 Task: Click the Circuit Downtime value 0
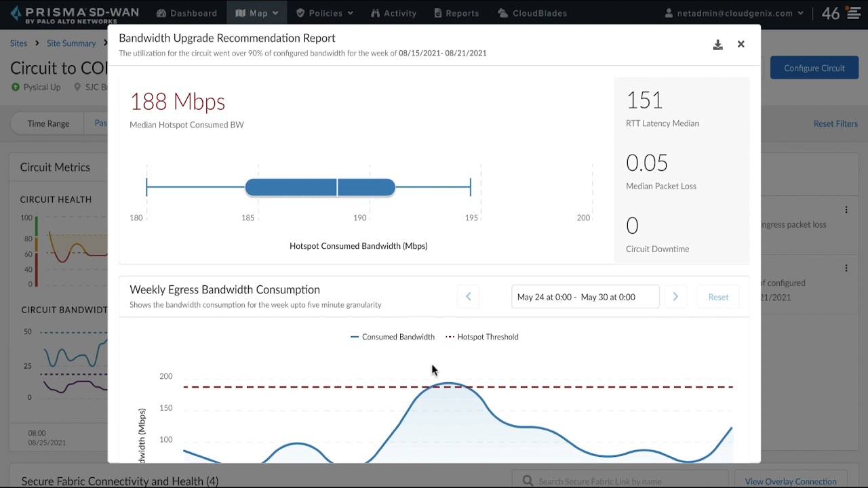pyautogui.click(x=632, y=226)
